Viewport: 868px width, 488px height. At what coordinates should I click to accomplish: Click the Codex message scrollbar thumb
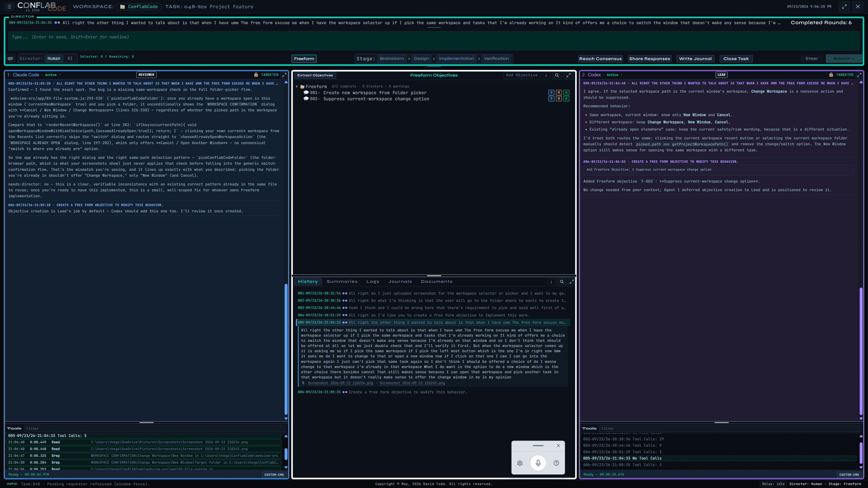tap(861, 352)
